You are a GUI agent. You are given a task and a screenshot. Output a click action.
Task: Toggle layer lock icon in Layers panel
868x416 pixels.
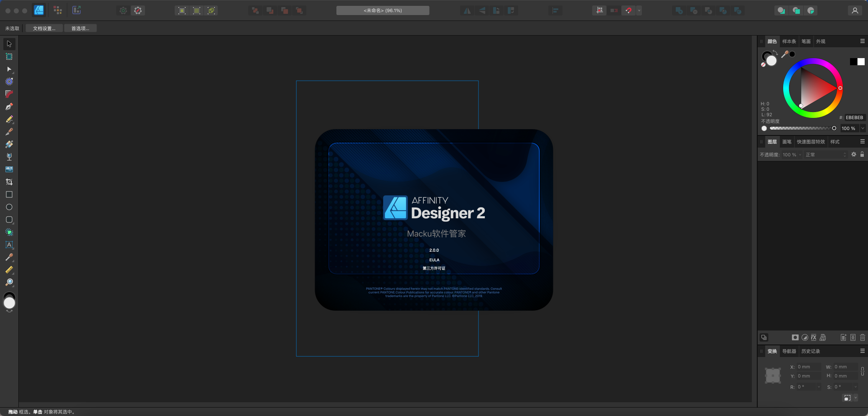(862, 154)
